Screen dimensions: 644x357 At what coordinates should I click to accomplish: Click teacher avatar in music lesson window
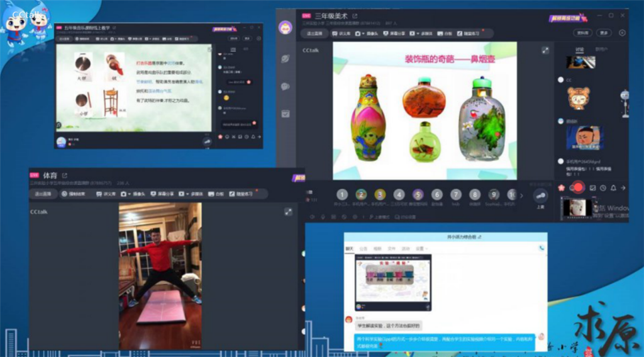61,142
